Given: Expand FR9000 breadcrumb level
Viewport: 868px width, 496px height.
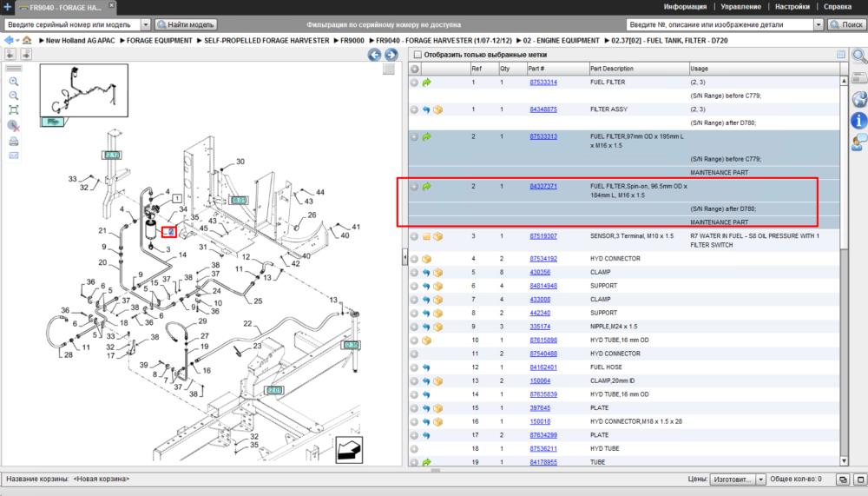Looking at the screenshot, I should point(335,41).
